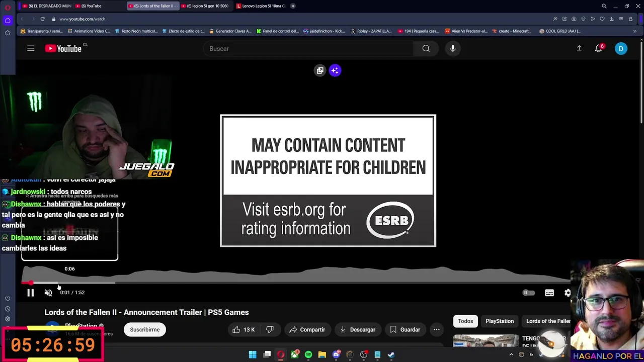
Task: Open Opera menu logo icon
Action: (8, 7)
